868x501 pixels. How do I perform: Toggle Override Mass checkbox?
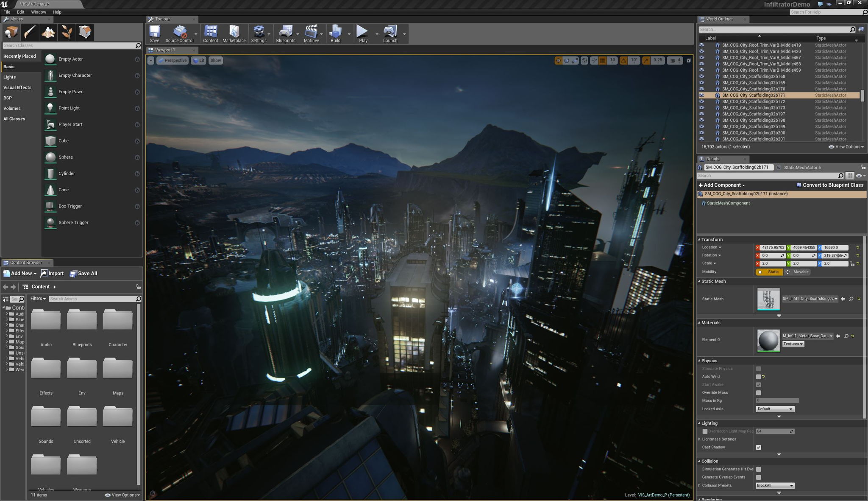click(x=759, y=392)
